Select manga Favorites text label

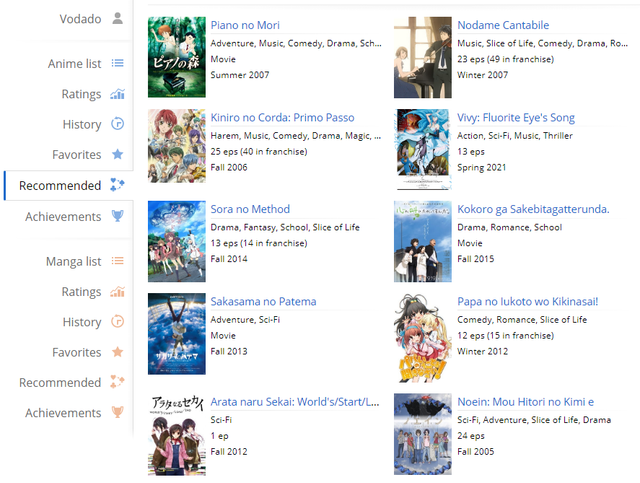coord(77,352)
